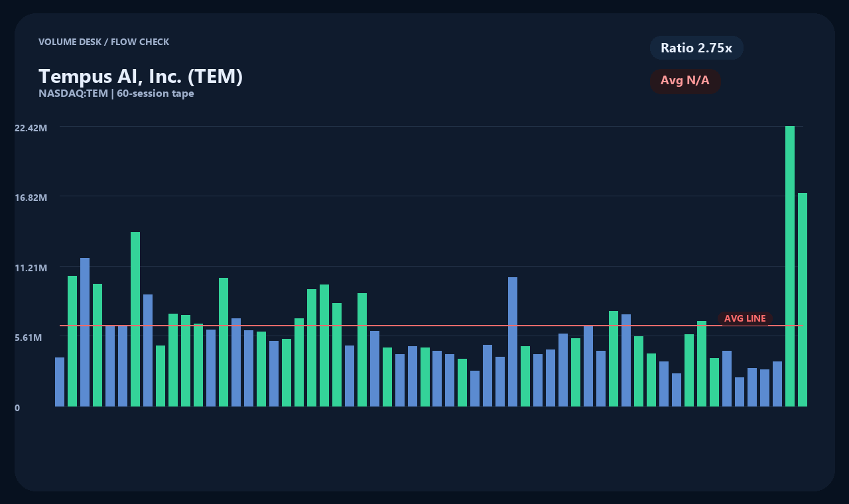The width and height of the screenshot is (849, 504).
Task: Click the VOLUME DESK / FLOW CHECK header
Action: (103, 42)
